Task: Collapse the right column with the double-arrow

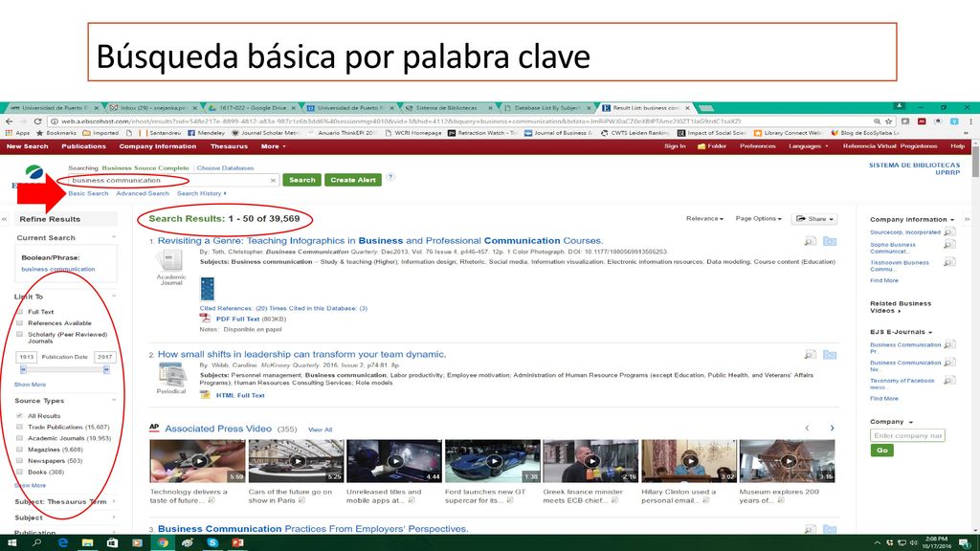Action: coord(967,219)
